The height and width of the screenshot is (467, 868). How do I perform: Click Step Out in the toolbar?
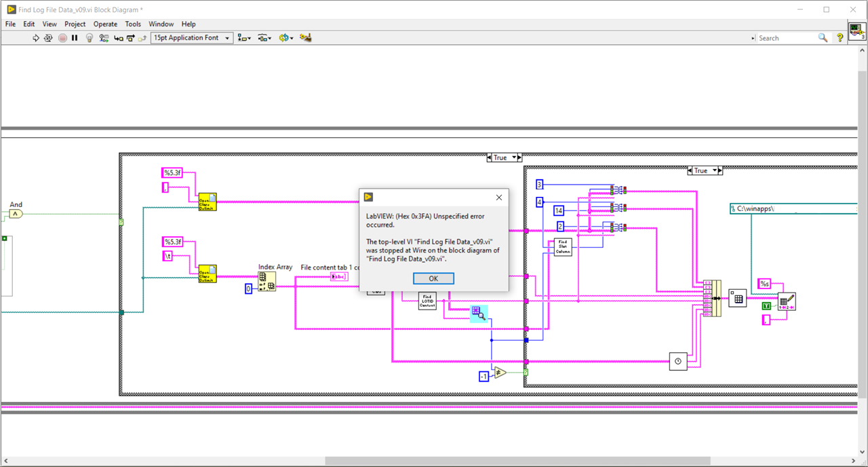[x=142, y=38]
